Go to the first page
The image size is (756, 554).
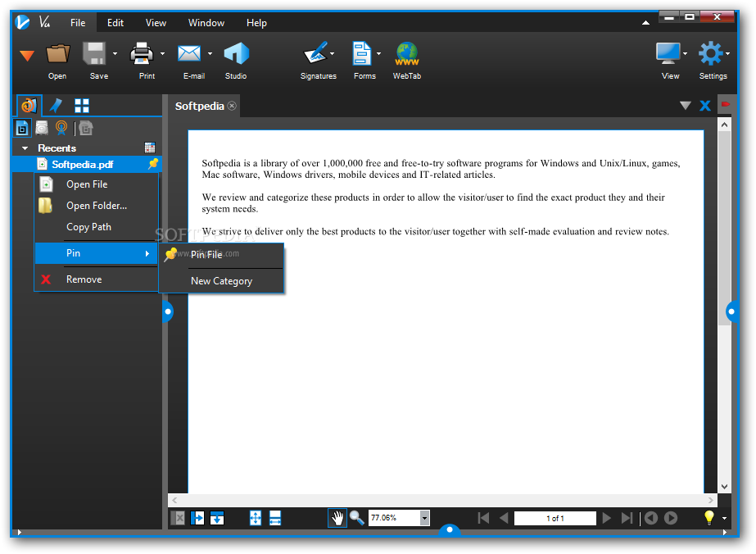click(483, 518)
